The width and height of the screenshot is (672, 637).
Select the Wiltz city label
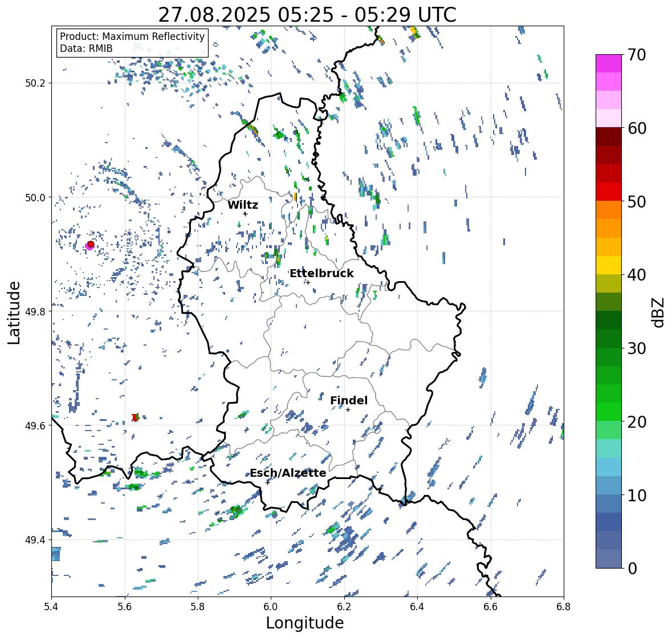pyautogui.click(x=243, y=205)
